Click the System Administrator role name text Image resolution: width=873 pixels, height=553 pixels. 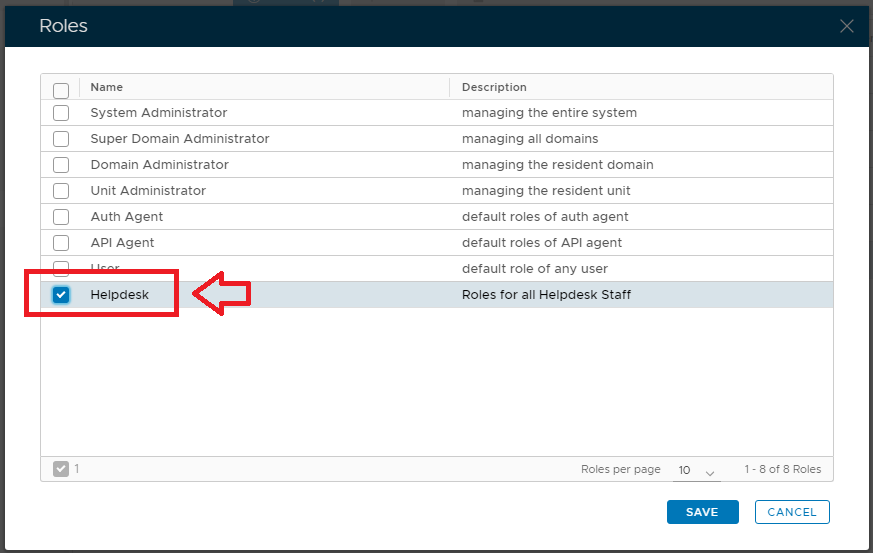pyautogui.click(x=159, y=113)
